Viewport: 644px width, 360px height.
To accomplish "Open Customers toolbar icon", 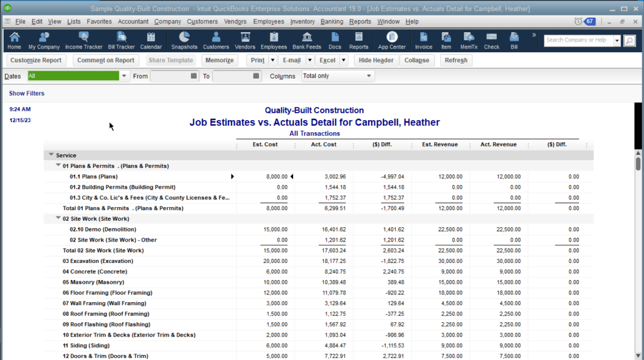I will coord(216,41).
